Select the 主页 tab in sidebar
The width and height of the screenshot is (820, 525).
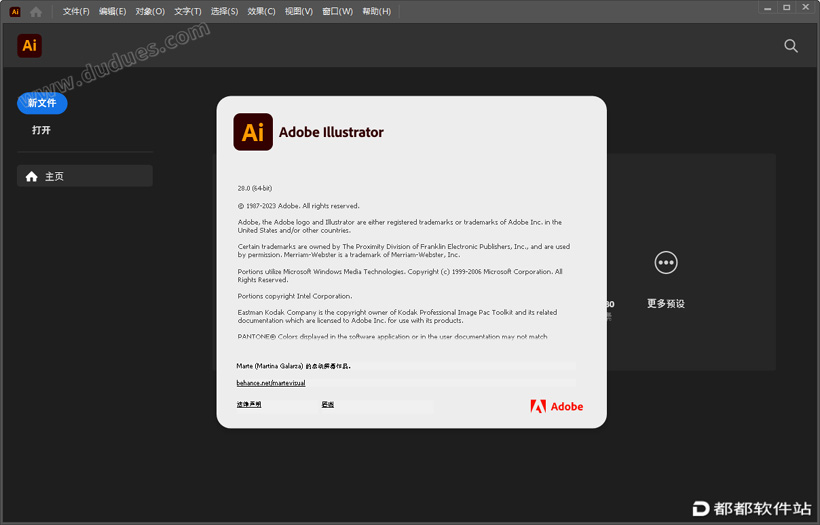coord(85,176)
